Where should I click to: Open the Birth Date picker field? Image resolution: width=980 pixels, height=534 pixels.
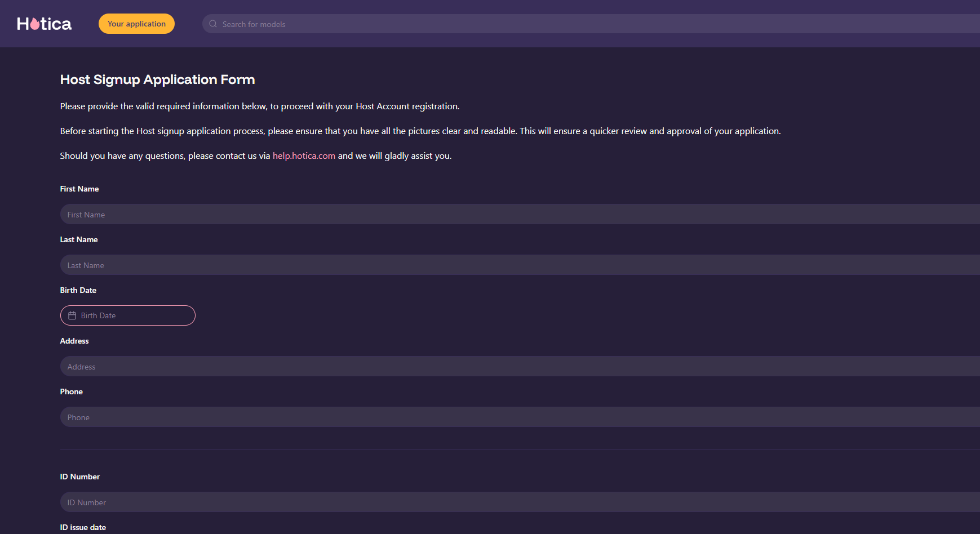(x=135, y=315)
